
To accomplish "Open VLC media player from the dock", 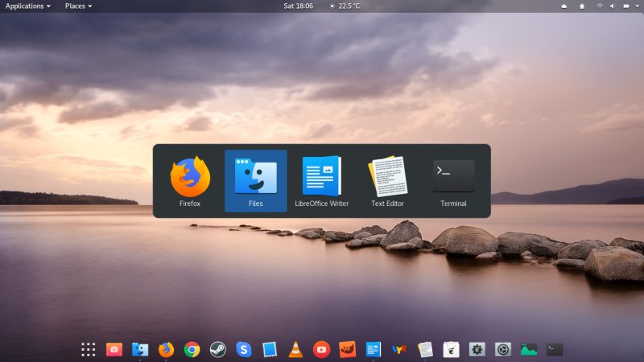I will click(295, 349).
